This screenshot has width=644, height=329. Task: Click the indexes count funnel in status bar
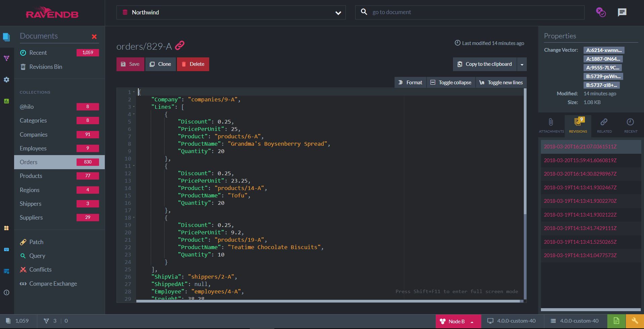[x=46, y=321]
